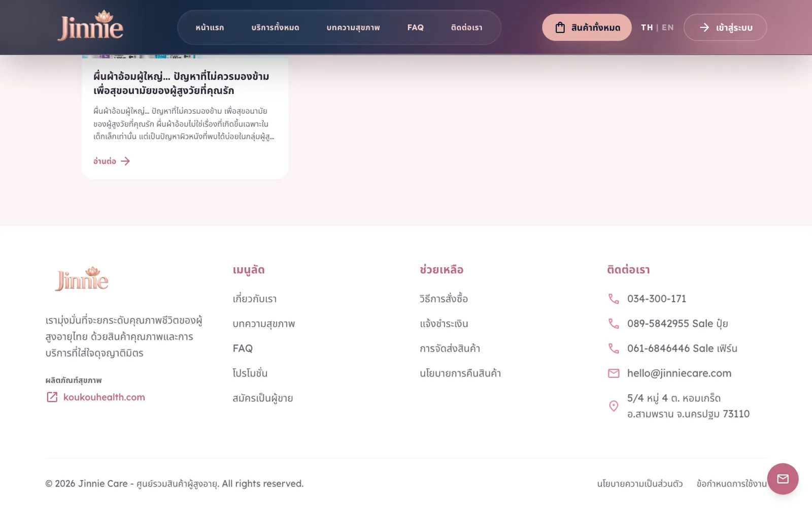Switch language to EN
Screen dimensions: 812x508
point(668,27)
